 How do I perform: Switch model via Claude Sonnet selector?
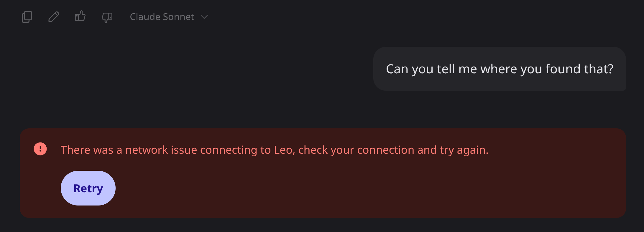[162, 17]
